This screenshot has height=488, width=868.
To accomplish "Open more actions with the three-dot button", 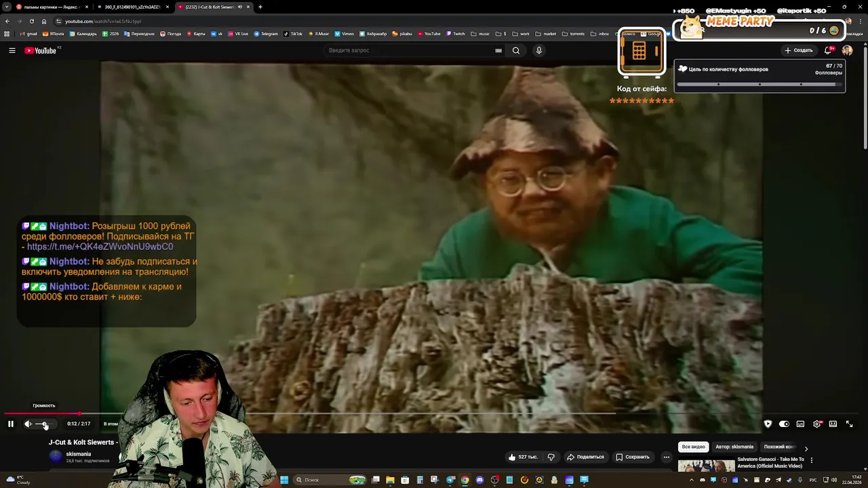I will (x=667, y=457).
